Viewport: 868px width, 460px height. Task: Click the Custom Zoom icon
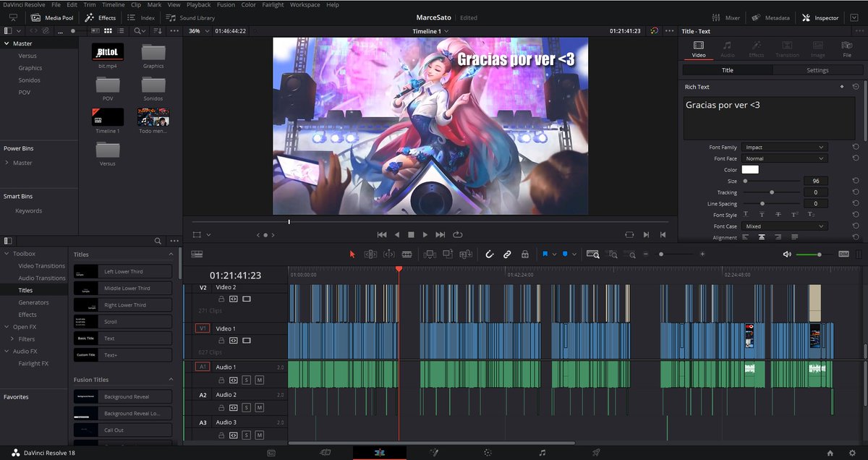click(x=629, y=254)
